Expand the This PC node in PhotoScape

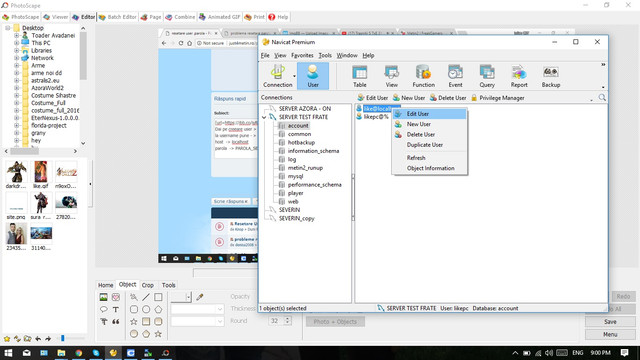point(16,43)
